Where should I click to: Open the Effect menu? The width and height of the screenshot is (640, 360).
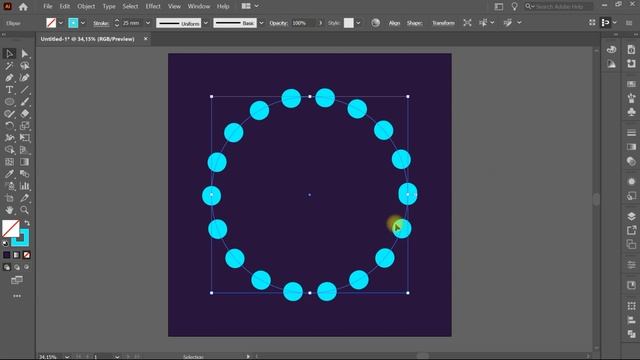tap(153, 6)
